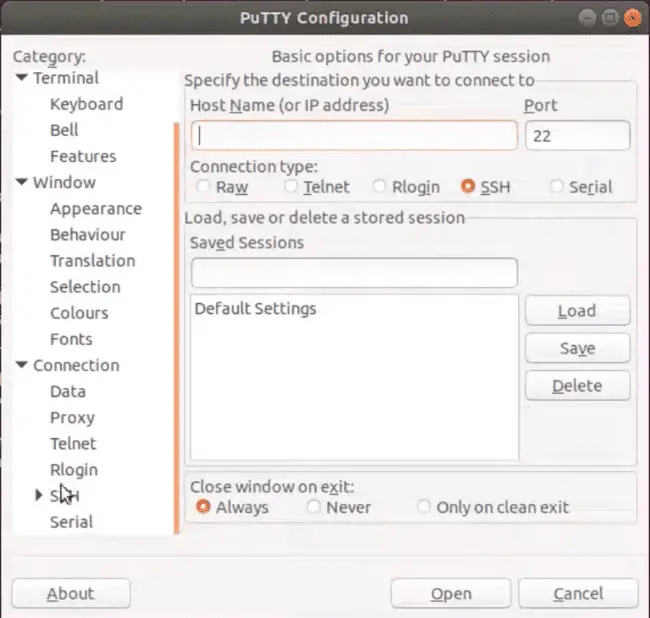Open the PuTTY connection
The height and width of the screenshot is (618, 650).
coord(451,594)
